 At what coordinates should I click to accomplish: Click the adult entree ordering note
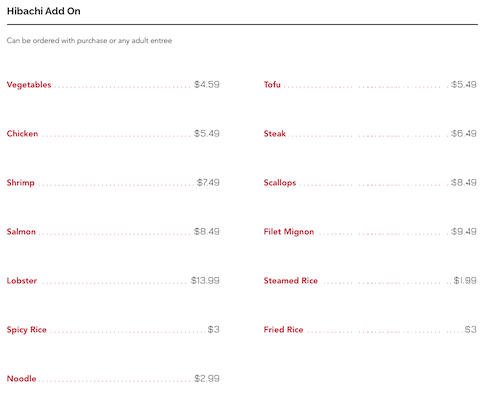[x=89, y=41]
